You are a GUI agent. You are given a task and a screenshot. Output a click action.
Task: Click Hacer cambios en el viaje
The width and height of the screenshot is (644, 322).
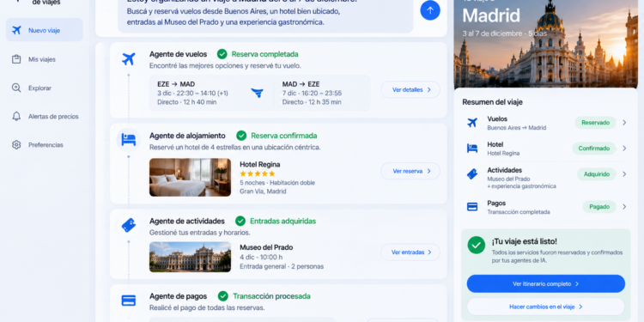(546, 307)
